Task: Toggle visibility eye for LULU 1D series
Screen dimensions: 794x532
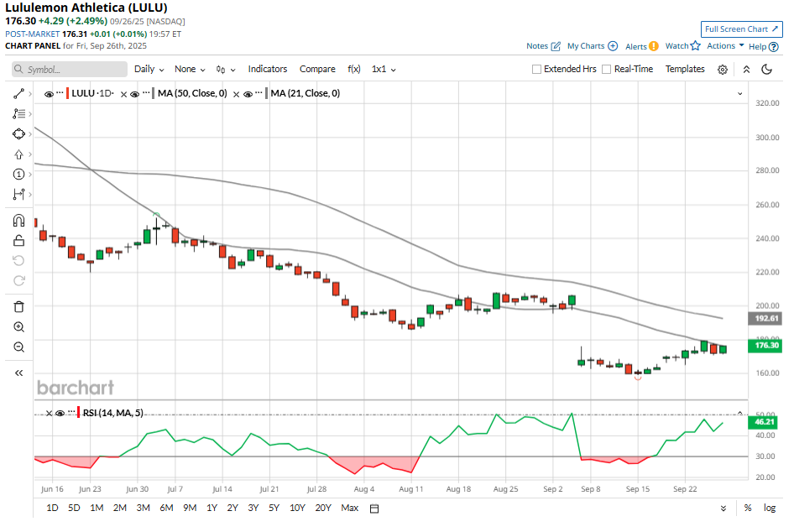Action: pyautogui.click(x=49, y=94)
